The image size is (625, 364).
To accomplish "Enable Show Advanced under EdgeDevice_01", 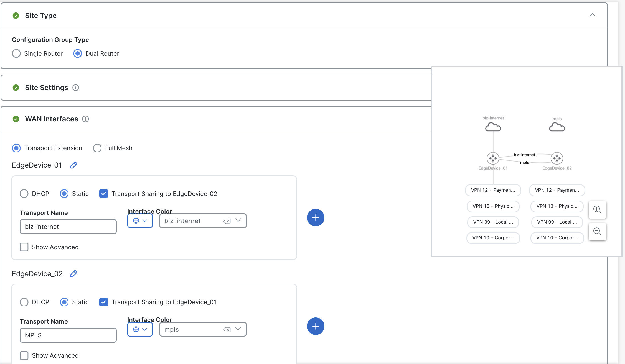I will click(x=24, y=247).
